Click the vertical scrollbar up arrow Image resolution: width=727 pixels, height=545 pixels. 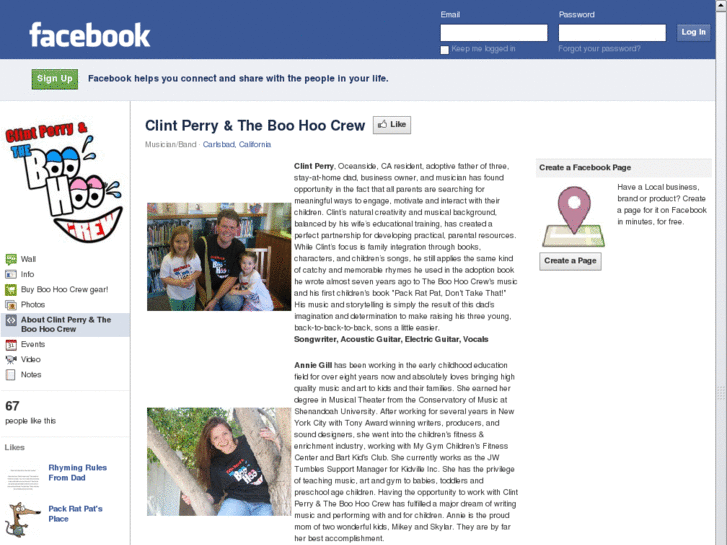pyautogui.click(x=721, y=5)
